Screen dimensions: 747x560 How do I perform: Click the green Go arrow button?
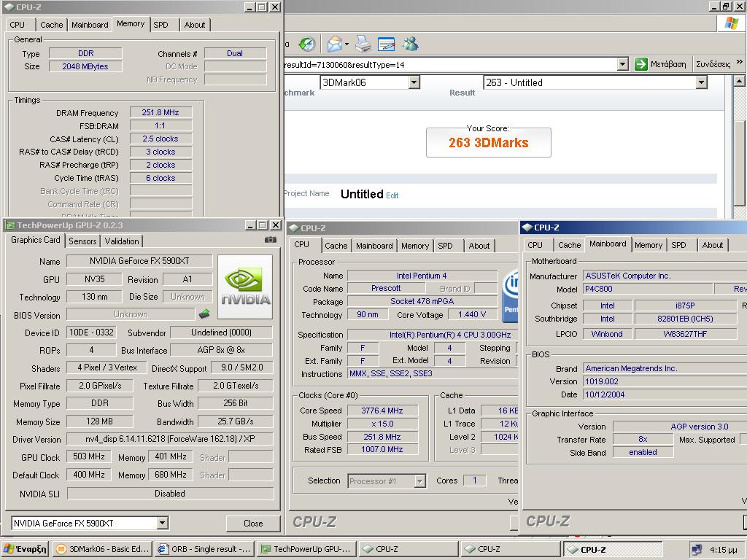tap(641, 64)
